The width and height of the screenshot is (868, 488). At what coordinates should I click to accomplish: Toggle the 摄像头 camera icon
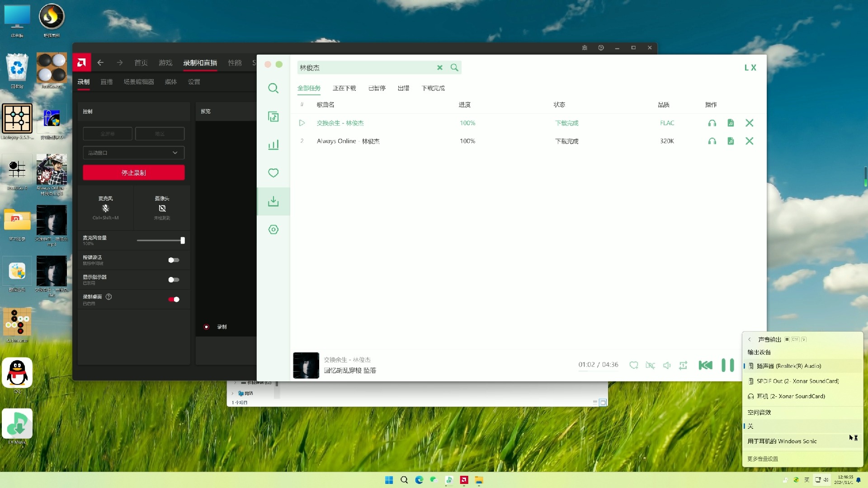coord(162,208)
